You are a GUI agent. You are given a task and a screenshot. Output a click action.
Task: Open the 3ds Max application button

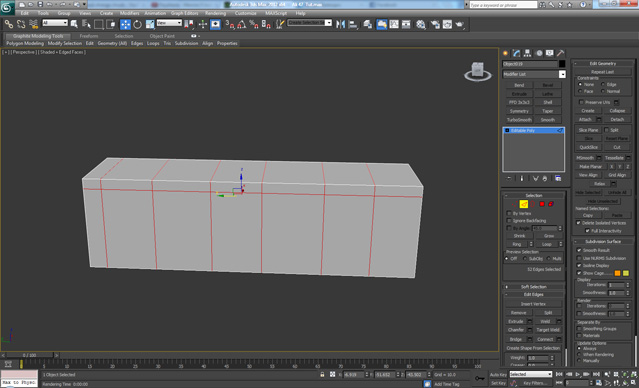pos(7,7)
